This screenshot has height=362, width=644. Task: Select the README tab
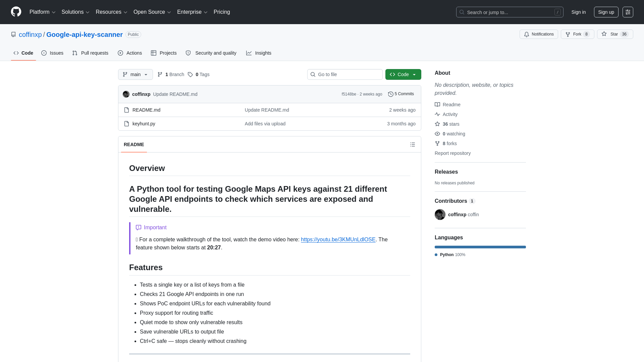point(134,144)
